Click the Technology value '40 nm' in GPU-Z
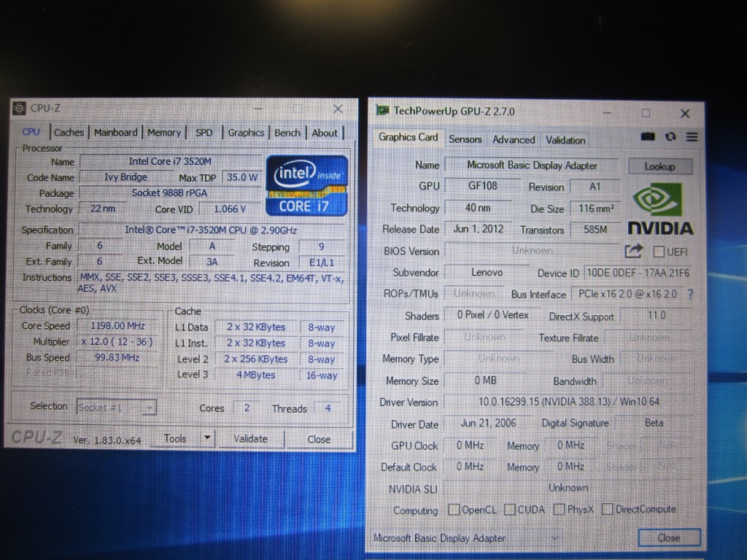The height and width of the screenshot is (560, 747). pyautogui.click(x=478, y=208)
